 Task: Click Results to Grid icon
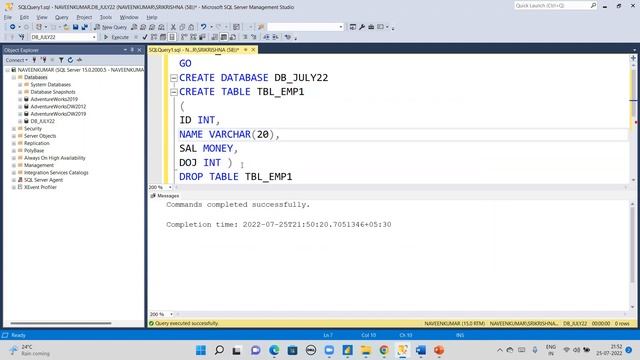click(224, 37)
